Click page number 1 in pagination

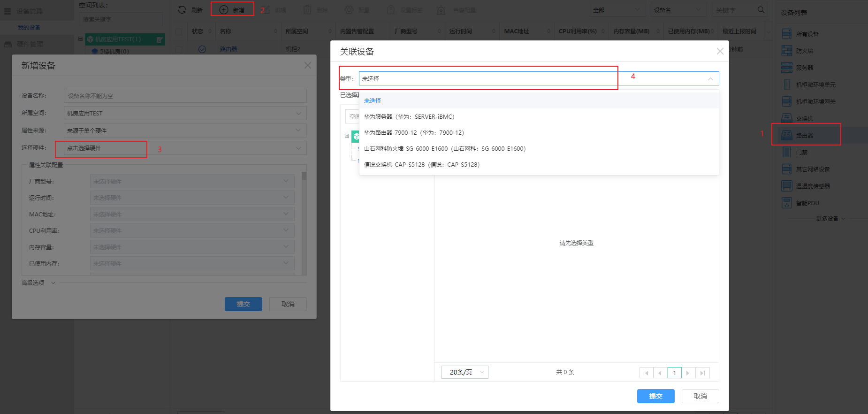(x=674, y=373)
